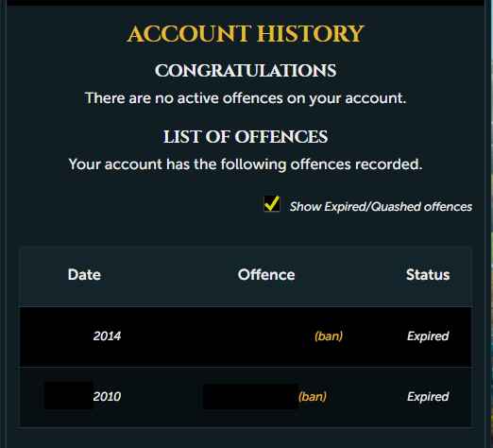This screenshot has width=493, height=448.
Task: Select the Offence column header
Action: [x=266, y=275]
